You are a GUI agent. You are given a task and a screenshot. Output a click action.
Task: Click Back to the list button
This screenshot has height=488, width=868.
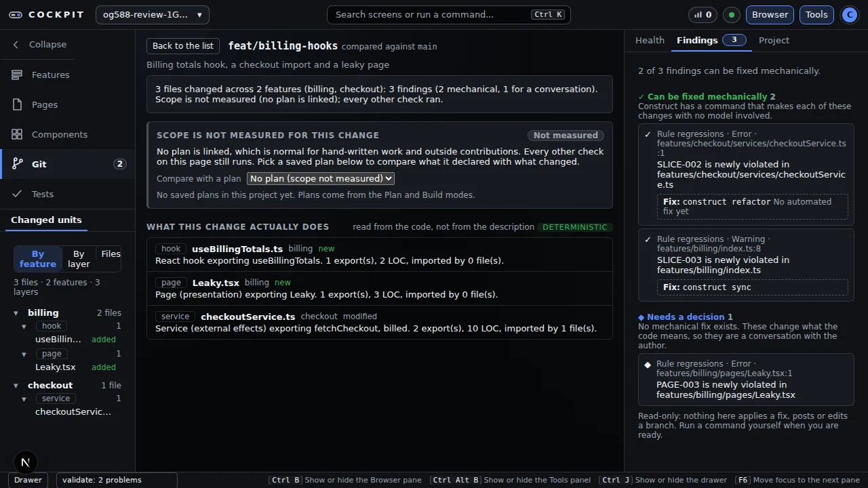[183, 45]
